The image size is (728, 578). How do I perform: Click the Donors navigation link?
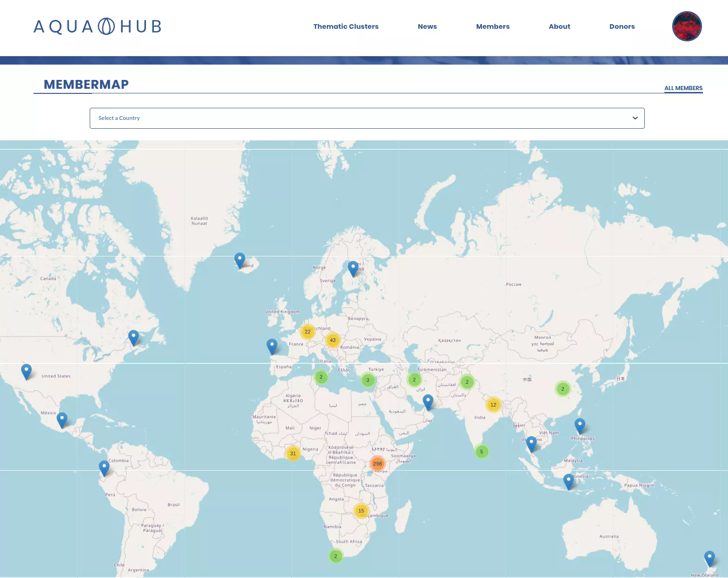(x=622, y=26)
